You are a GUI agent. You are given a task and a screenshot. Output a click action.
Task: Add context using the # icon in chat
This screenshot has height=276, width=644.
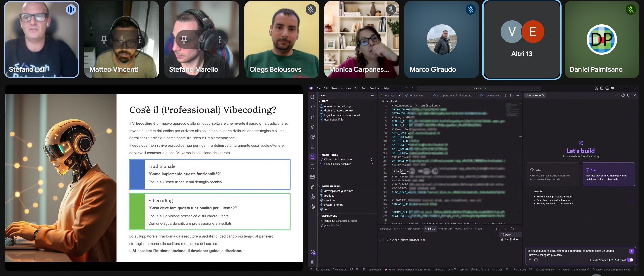point(530,260)
